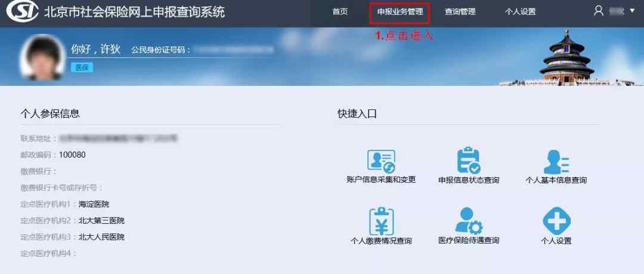Expand the user account dropdown arrow
Screen dimensions: 644x274
632,11
